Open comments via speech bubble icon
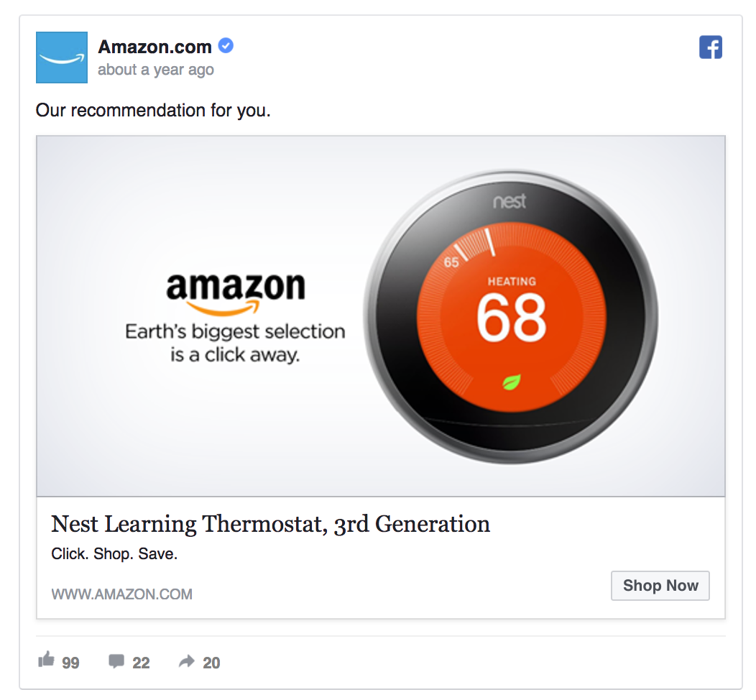 point(116,661)
